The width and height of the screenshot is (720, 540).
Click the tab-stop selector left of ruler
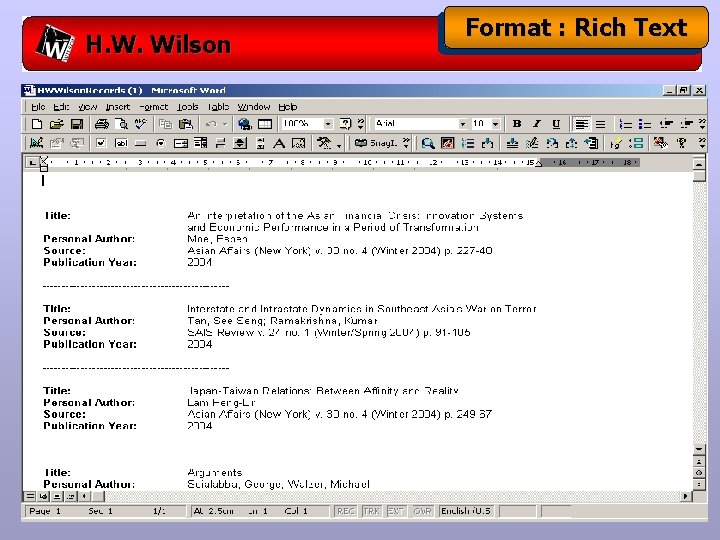(x=32, y=162)
